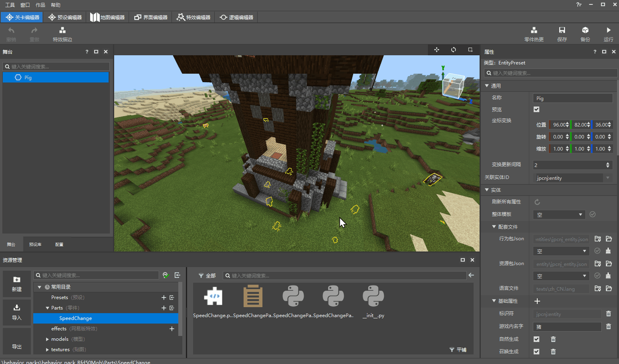Click the 零件热更 parts hot-reload icon
The height and width of the screenshot is (364, 619).
pyautogui.click(x=534, y=30)
